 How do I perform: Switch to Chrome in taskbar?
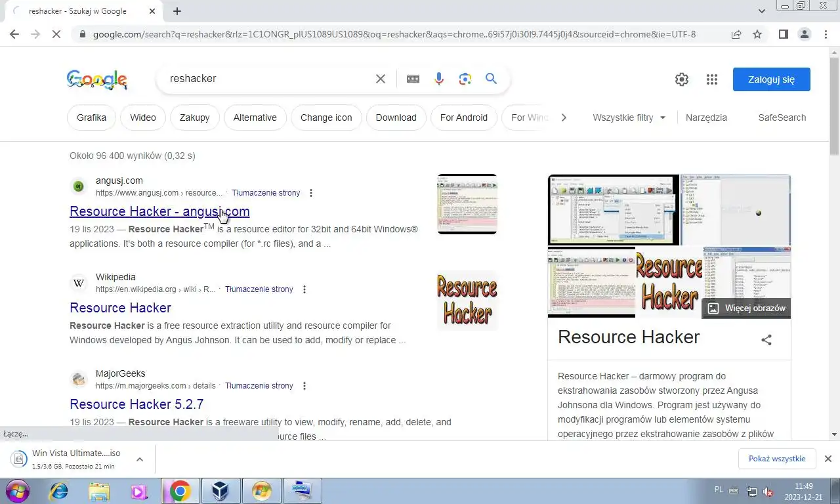[180, 491]
